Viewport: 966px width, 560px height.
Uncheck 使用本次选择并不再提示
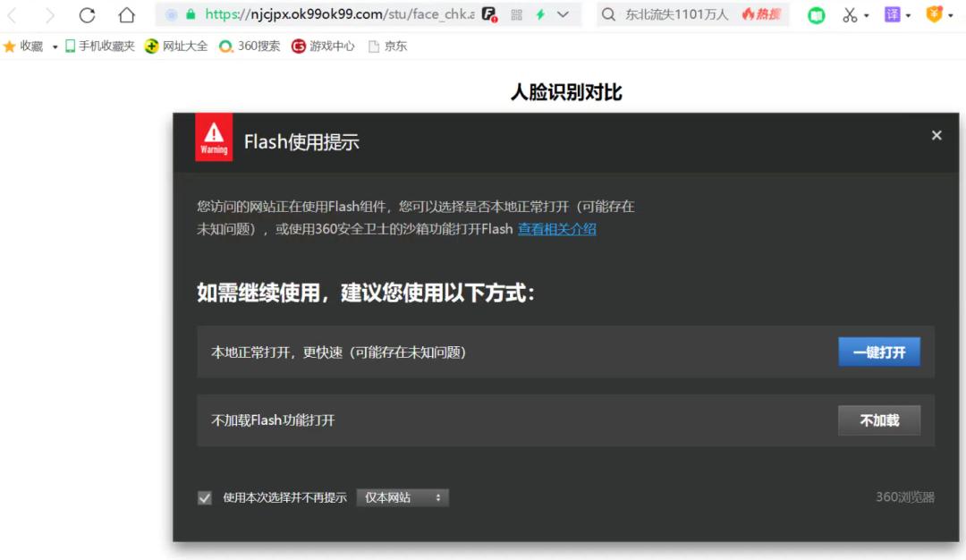pyautogui.click(x=204, y=497)
